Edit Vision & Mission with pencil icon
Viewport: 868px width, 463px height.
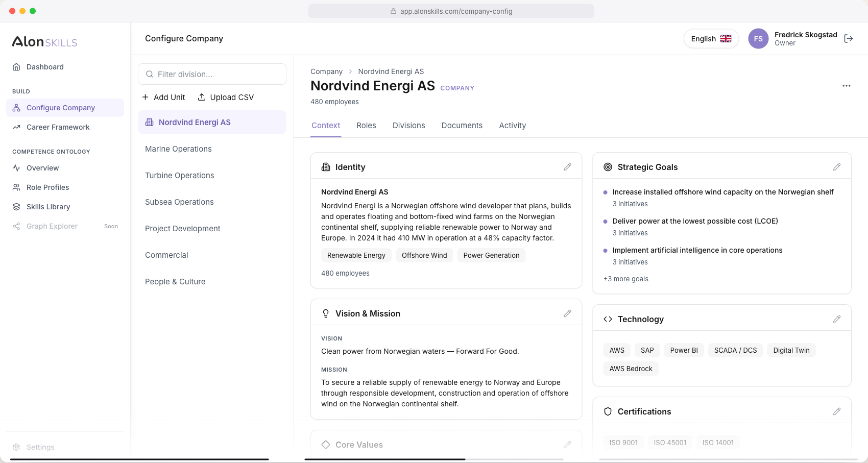tap(567, 313)
